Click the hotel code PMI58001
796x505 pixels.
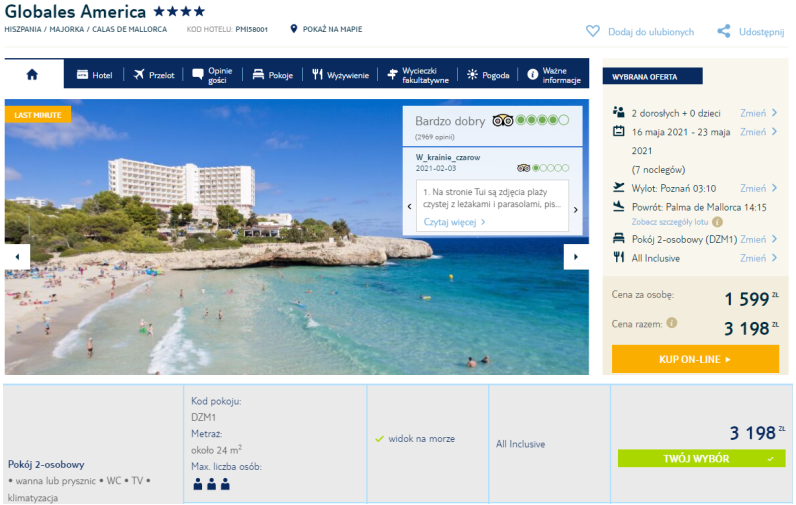point(251,29)
